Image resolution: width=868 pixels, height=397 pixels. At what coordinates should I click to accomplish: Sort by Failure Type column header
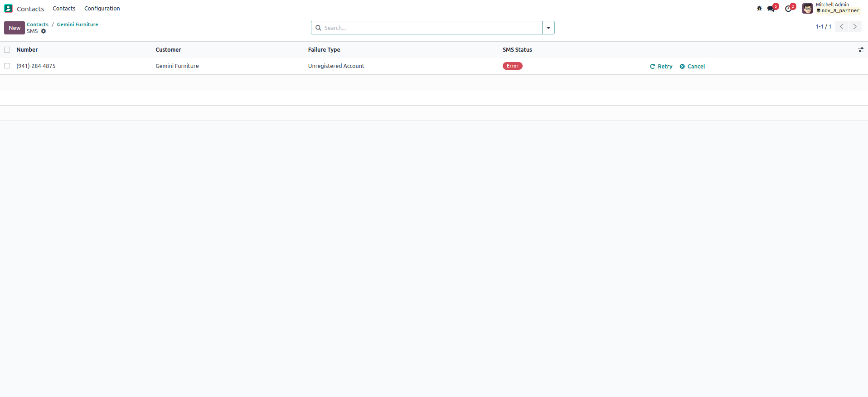click(x=324, y=50)
